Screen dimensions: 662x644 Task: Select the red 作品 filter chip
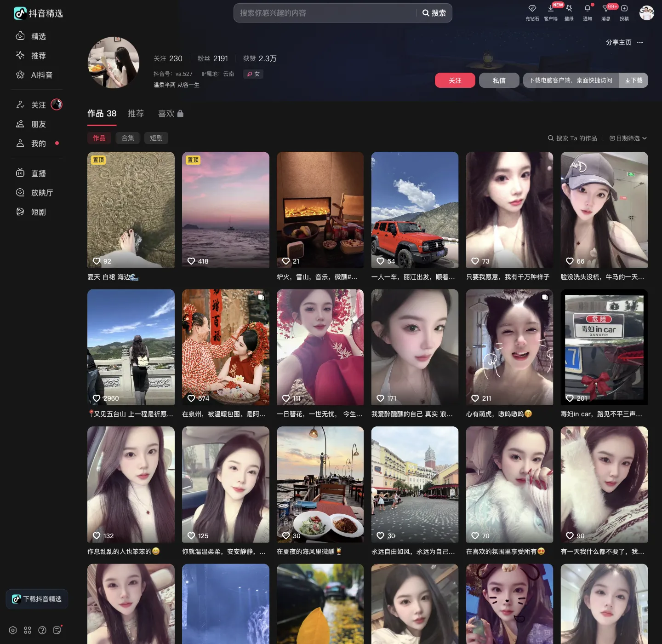(x=99, y=138)
